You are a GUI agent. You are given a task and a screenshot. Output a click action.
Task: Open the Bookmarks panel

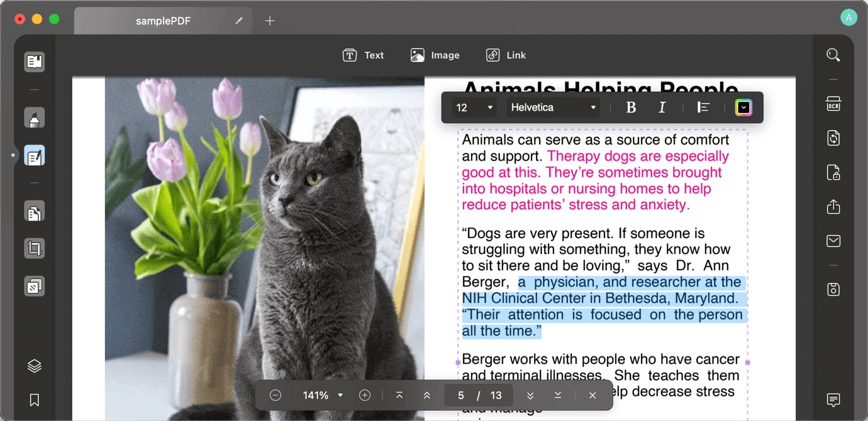tap(34, 400)
